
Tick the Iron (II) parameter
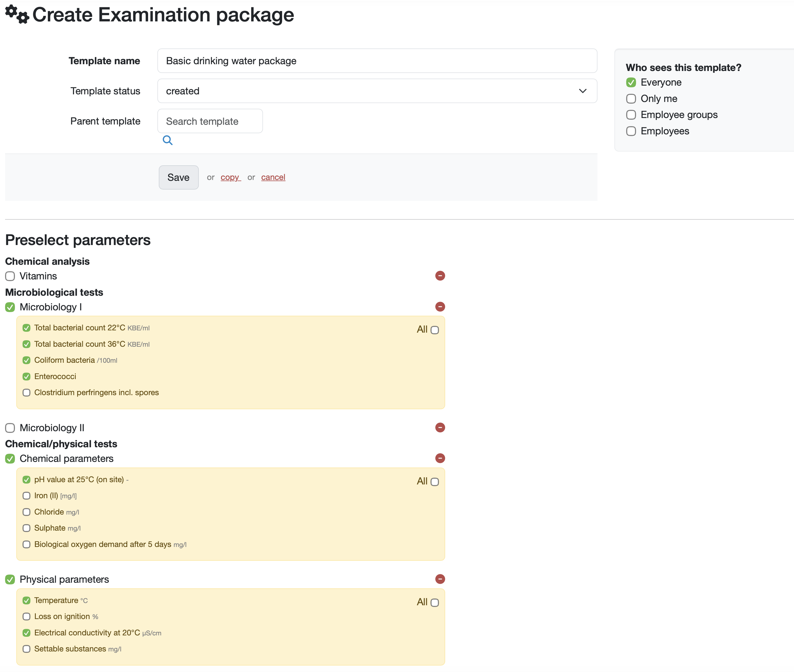coord(26,496)
